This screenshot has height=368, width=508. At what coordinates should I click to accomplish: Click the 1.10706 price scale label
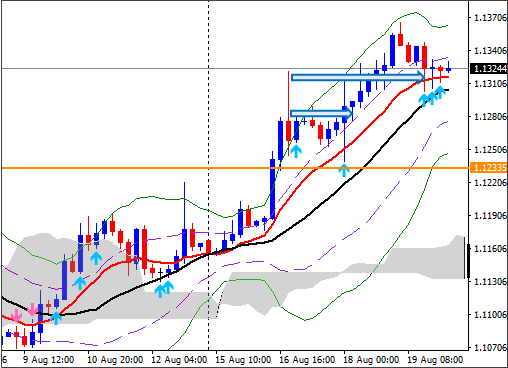490,347
